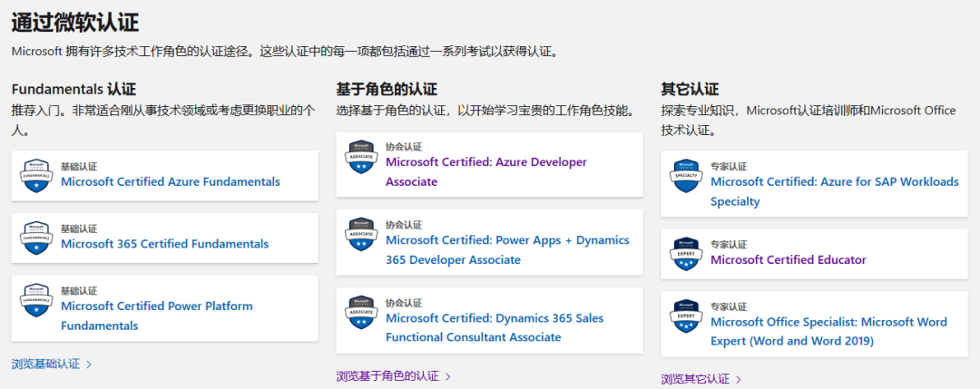This screenshot has width=980, height=389.
Task: Click the chevron next to 浏览基础认证
Action: click(x=89, y=364)
